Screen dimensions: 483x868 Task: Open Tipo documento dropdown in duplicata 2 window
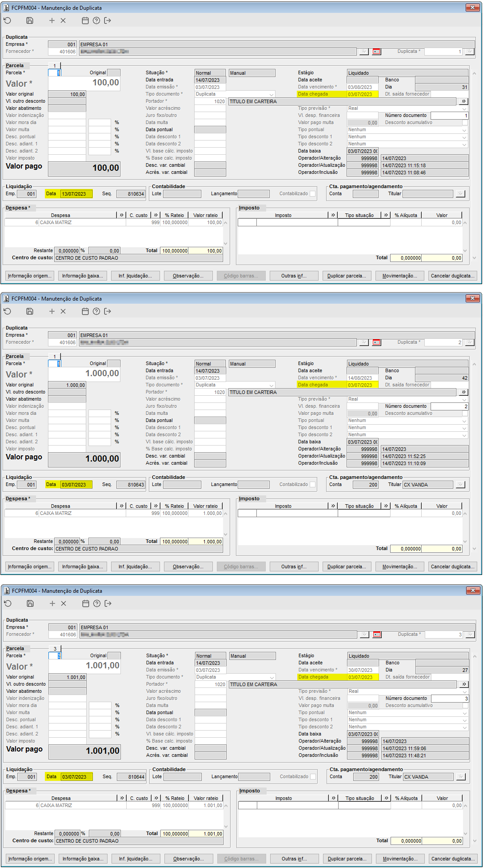click(271, 385)
